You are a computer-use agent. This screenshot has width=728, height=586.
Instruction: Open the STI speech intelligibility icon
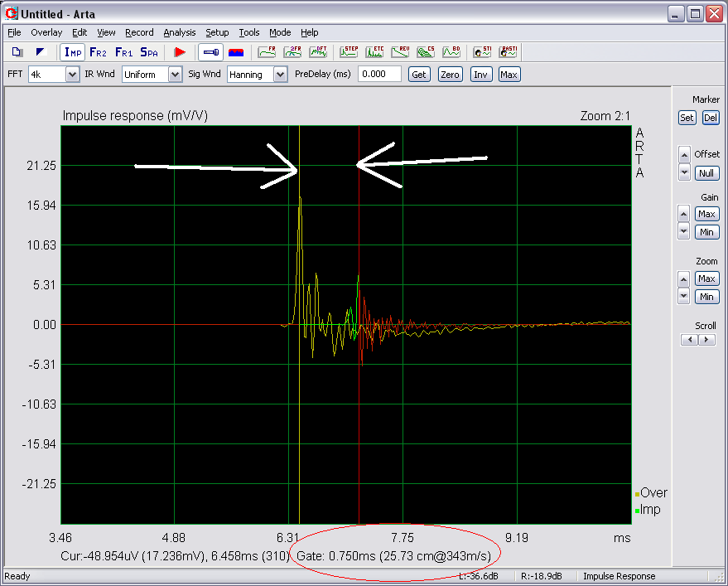(x=481, y=52)
